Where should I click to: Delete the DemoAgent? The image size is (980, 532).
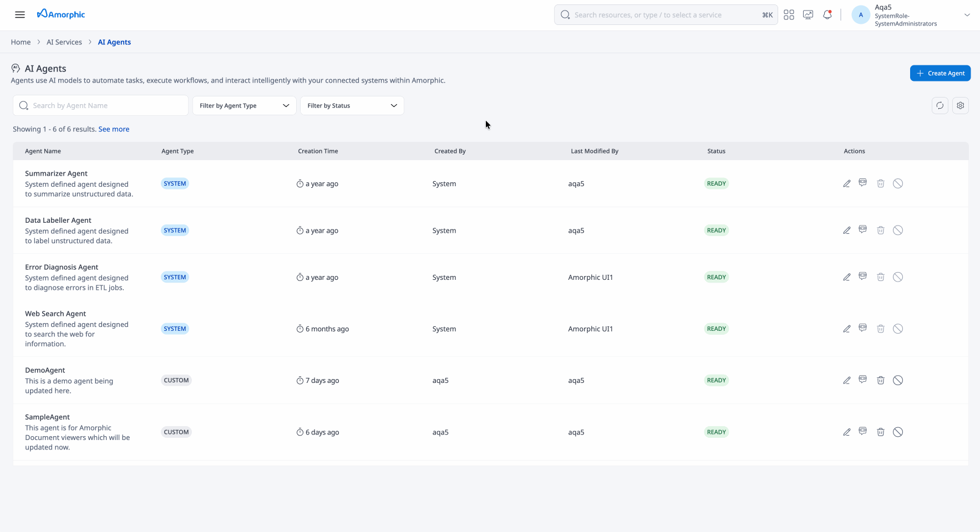[881, 380]
